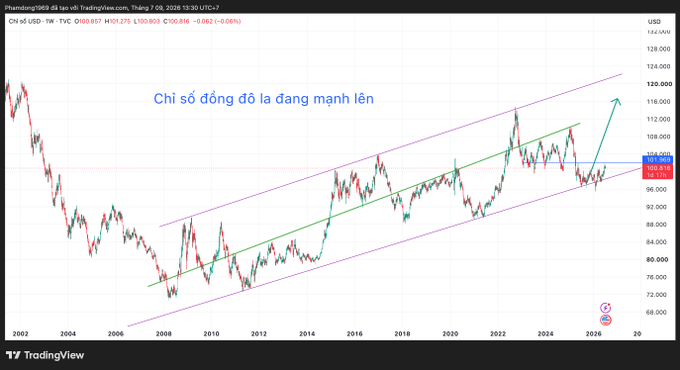Click the red 100.816 current price label
The image size is (680, 370).
pyautogui.click(x=657, y=168)
